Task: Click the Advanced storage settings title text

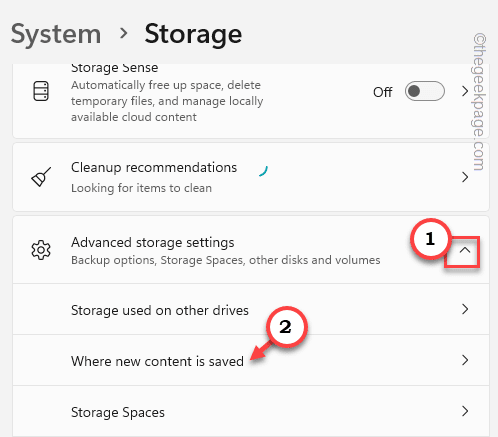Action: pos(153,243)
